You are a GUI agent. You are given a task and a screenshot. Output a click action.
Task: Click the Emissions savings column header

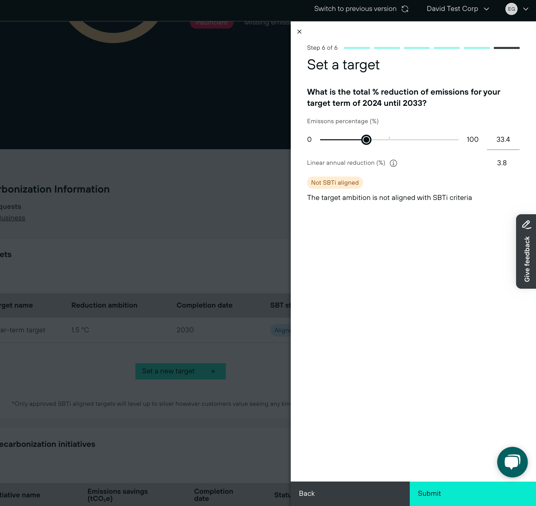pos(118,495)
